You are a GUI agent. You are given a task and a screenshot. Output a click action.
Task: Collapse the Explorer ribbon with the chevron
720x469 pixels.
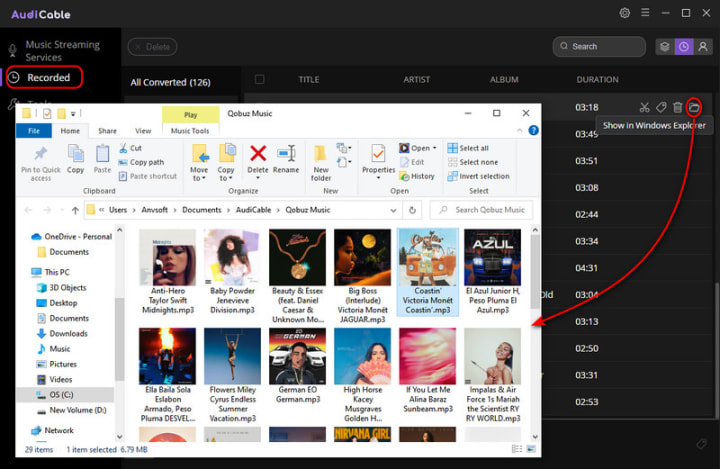point(519,130)
